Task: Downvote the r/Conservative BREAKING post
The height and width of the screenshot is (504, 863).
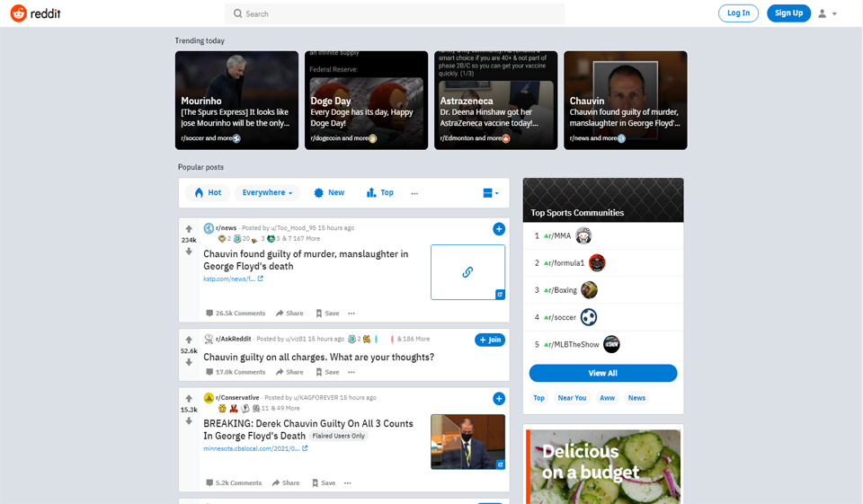Action: 189,421
